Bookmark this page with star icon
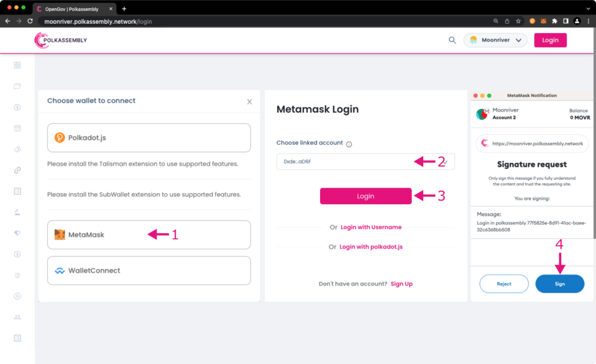 coord(518,22)
